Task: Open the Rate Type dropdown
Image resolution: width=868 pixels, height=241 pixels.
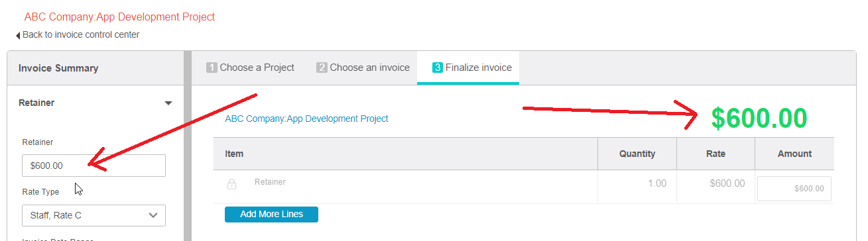Action: 93,215
